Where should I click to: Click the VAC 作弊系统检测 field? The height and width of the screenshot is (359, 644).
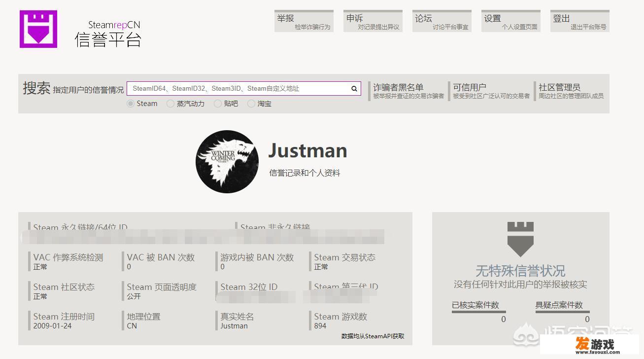click(66, 261)
